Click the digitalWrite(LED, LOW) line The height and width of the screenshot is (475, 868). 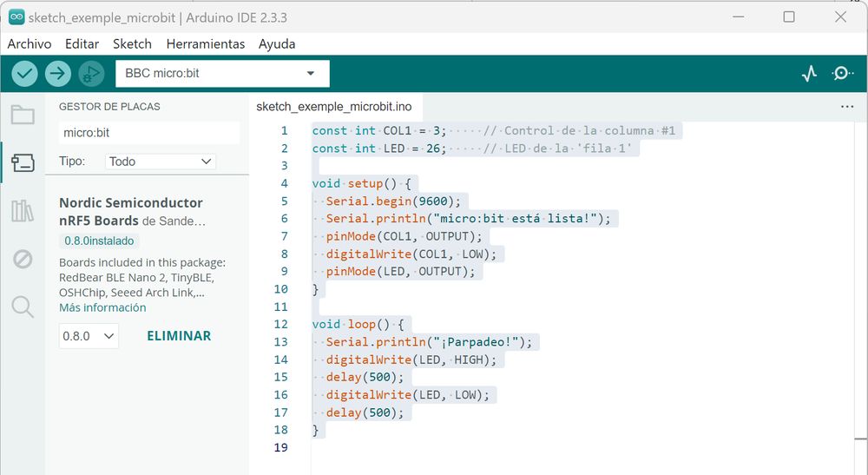pyautogui.click(x=408, y=395)
